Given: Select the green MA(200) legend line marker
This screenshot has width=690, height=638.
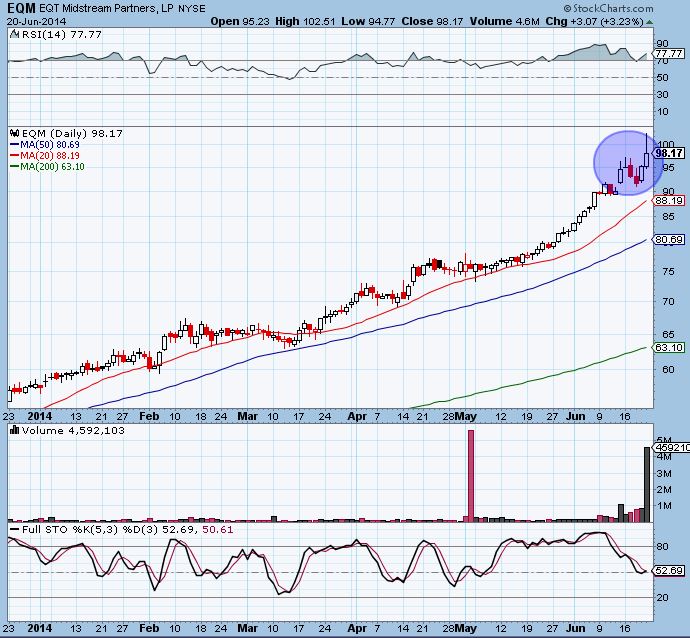Looking at the screenshot, I should (x=14, y=166).
